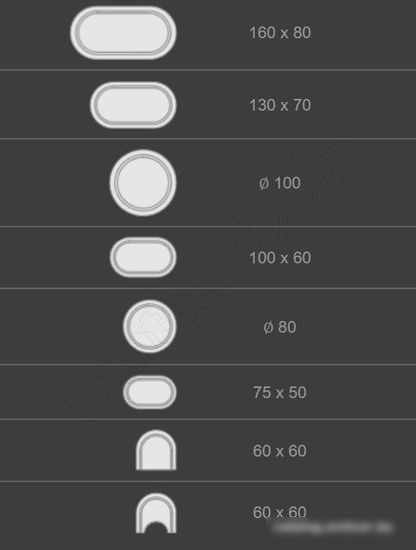Viewport: 416px width, 550px height.
Task: Pick the 130 x 70 oval shape
Action: coord(133,105)
